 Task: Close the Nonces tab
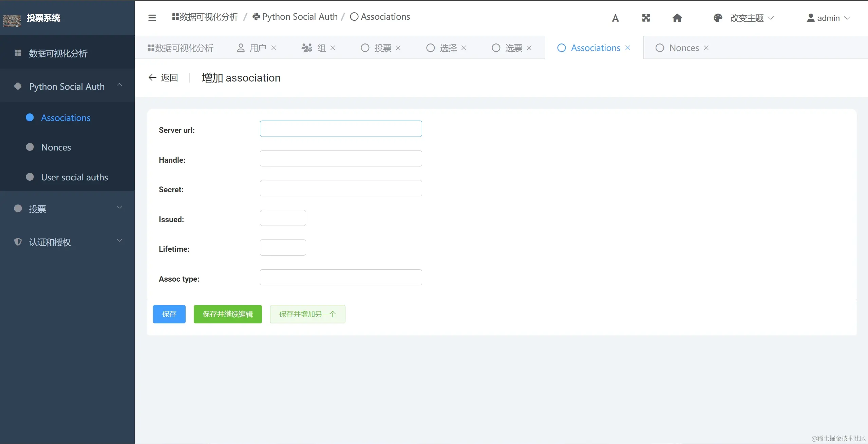(706, 48)
